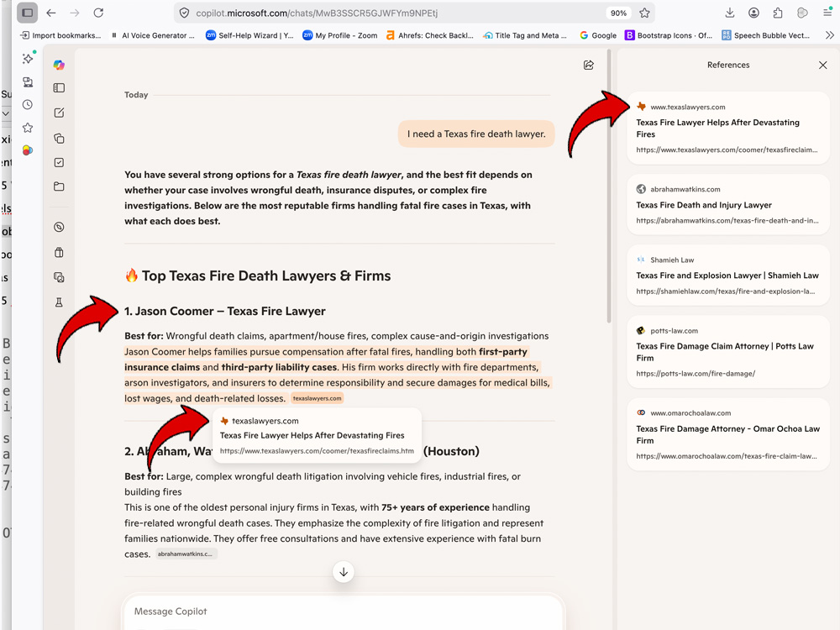This screenshot has width=840, height=630.
Task: Open bookmarks star icon in the browser sidebar
Action: tap(28, 128)
